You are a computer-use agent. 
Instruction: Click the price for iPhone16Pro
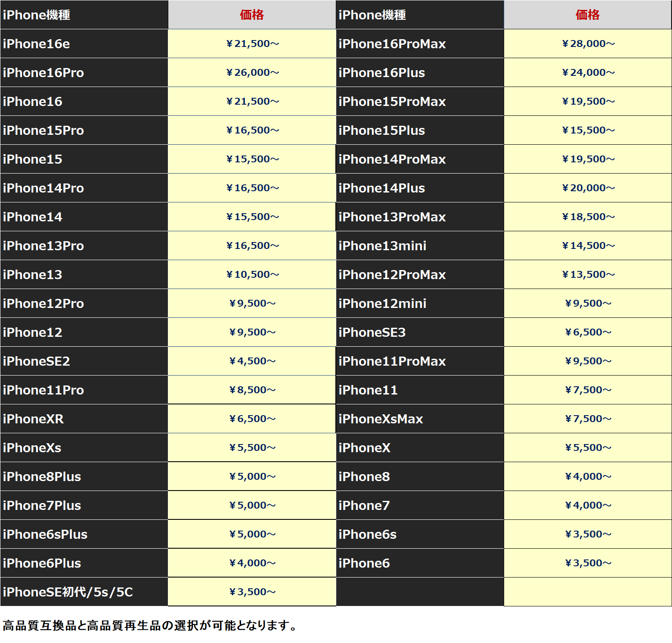tap(252, 73)
